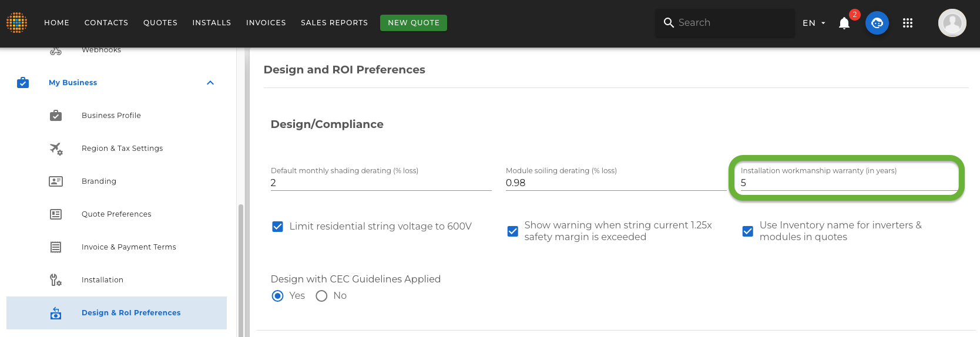Toggle string current safety margin warning checkbox

click(512, 231)
